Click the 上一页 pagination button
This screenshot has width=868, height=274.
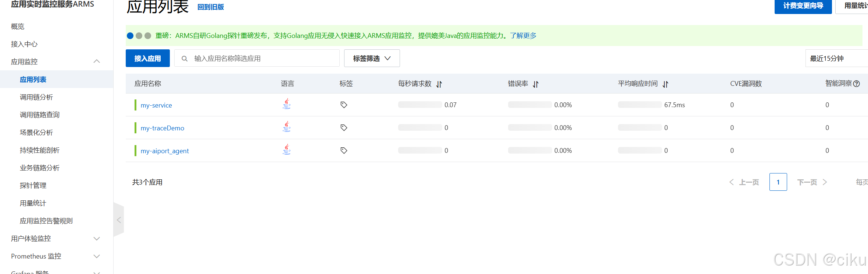[x=744, y=182]
